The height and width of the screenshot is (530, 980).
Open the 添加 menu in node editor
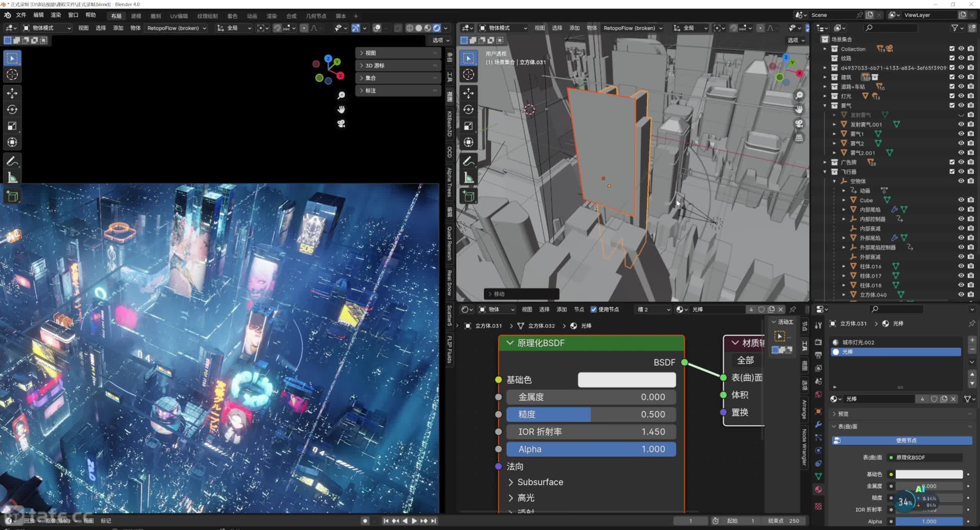coord(562,309)
